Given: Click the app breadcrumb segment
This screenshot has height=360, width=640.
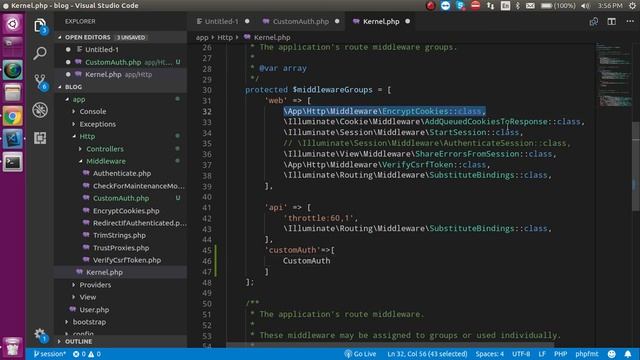Looking at the screenshot, I should coord(202,38).
